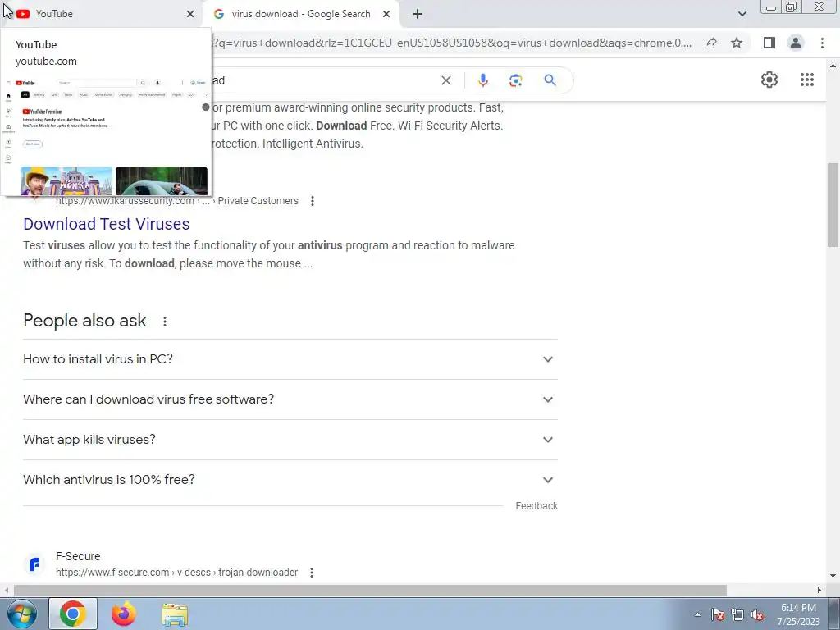The image size is (840, 630).
Task: Open the Download Test Viruses result
Action: 106,224
